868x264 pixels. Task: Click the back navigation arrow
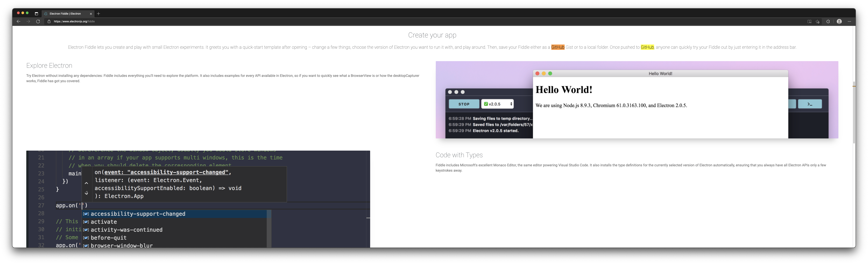coord(18,21)
